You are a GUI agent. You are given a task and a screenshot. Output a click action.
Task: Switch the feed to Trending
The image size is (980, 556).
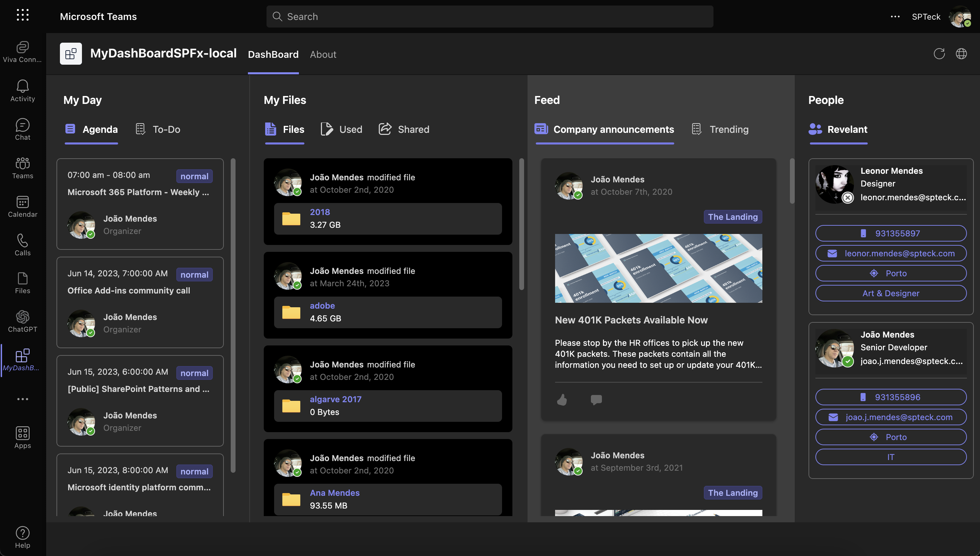tap(720, 129)
